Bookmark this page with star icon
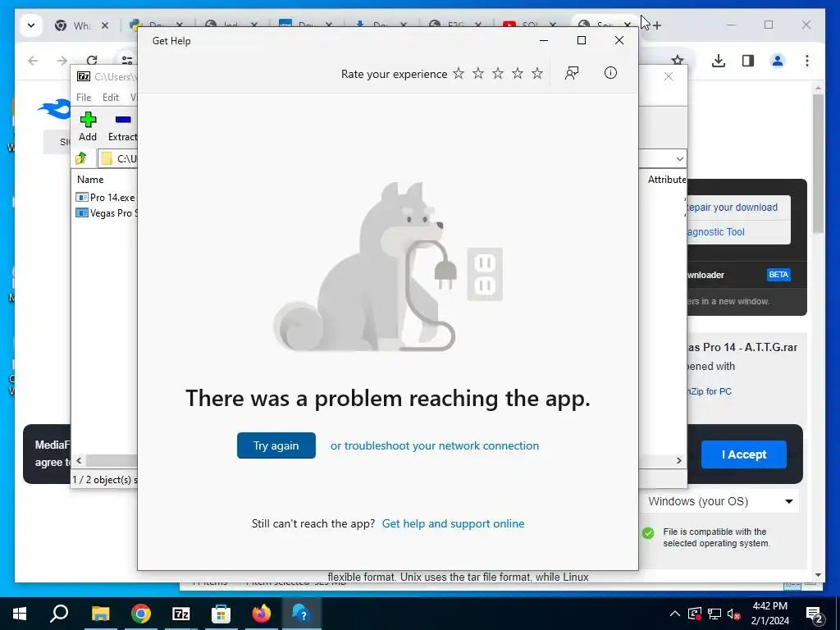 (677, 60)
